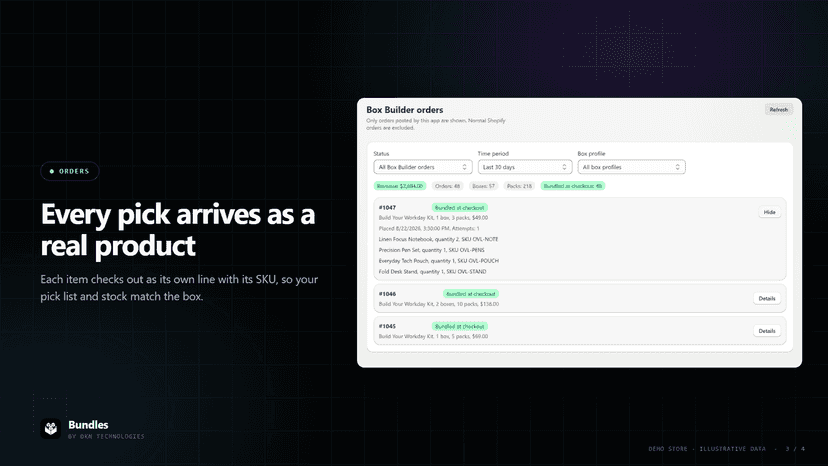
Task: Click Bundled at checkout tag on #1047
Action: [x=459, y=208]
